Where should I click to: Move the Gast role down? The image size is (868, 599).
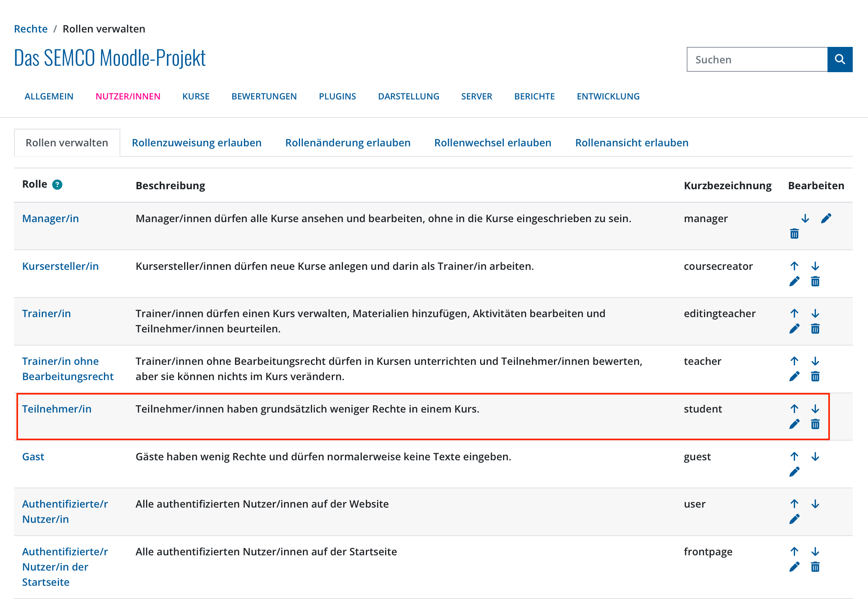(x=815, y=456)
